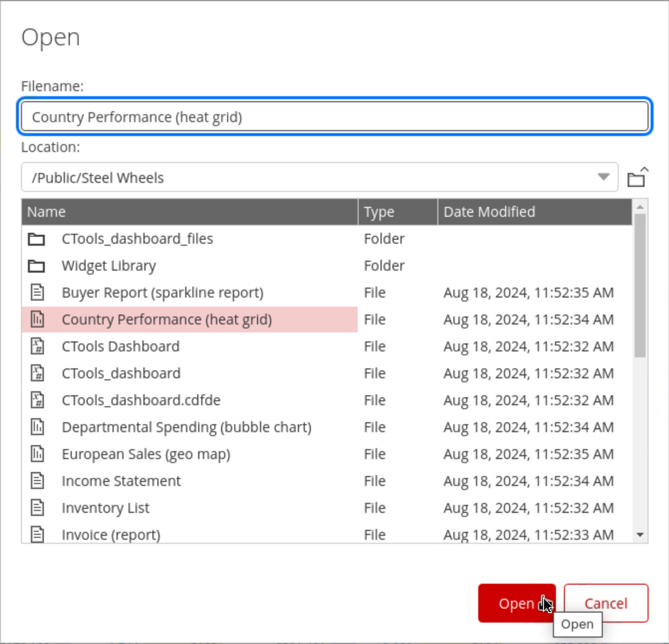This screenshot has height=644, width=669.
Task: Expand the Location dropdown arrow
Action: (x=603, y=177)
